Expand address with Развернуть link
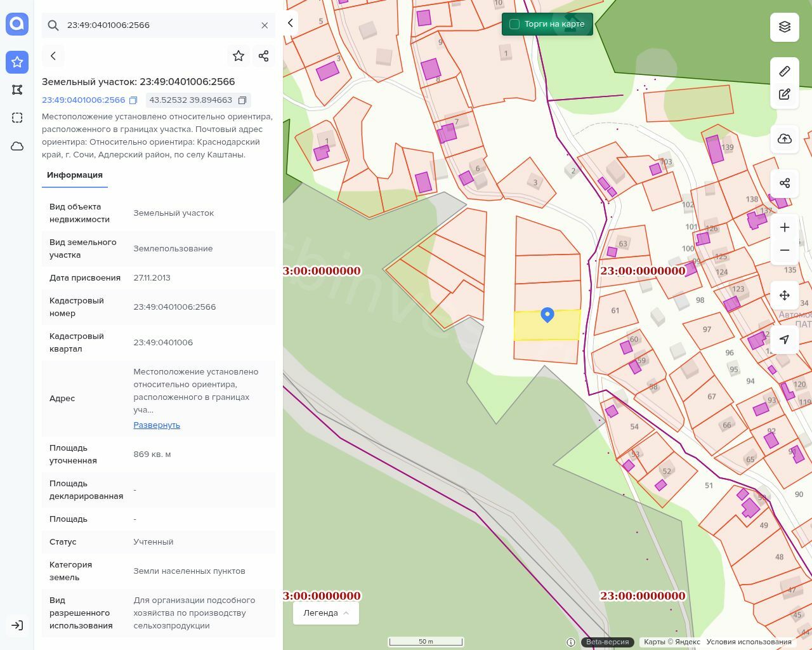The width and height of the screenshot is (812, 650). 157,425
